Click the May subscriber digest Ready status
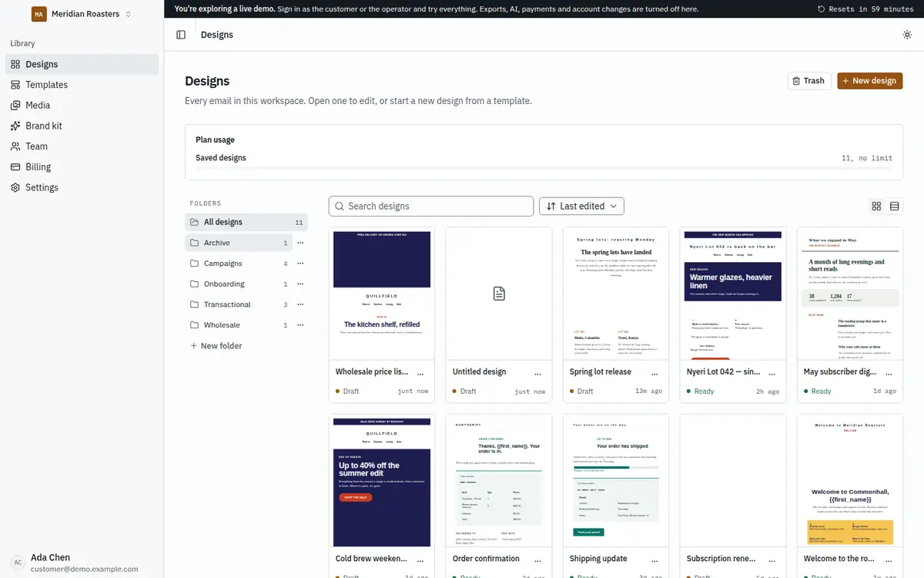This screenshot has height=578, width=924. pyautogui.click(x=817, y=391)
